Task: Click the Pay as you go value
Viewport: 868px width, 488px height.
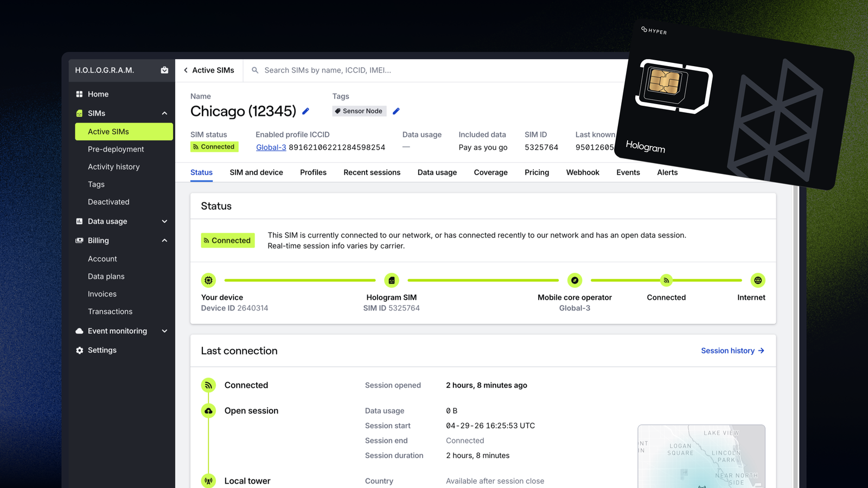Action: click(x=483, y=147)
